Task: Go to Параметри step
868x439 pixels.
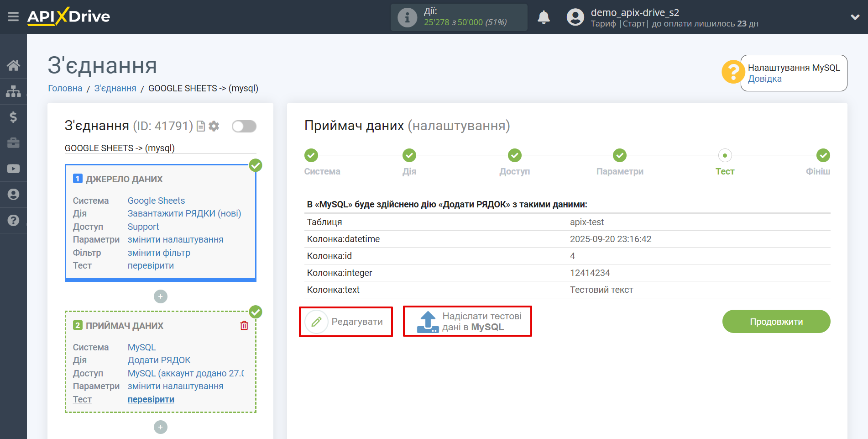Action: 619,155
